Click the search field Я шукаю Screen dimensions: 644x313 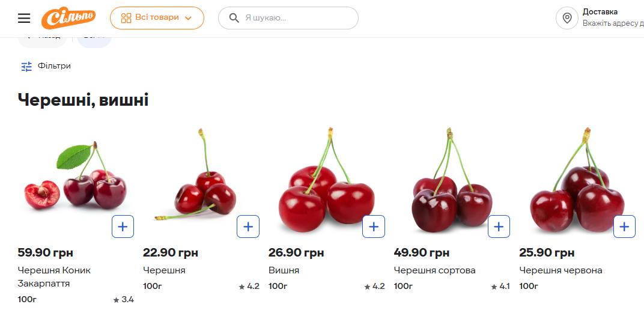pos(294,18)
